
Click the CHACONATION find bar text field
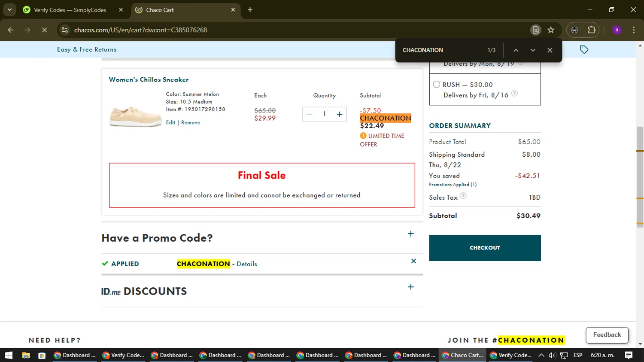click(x=440, y=50)
